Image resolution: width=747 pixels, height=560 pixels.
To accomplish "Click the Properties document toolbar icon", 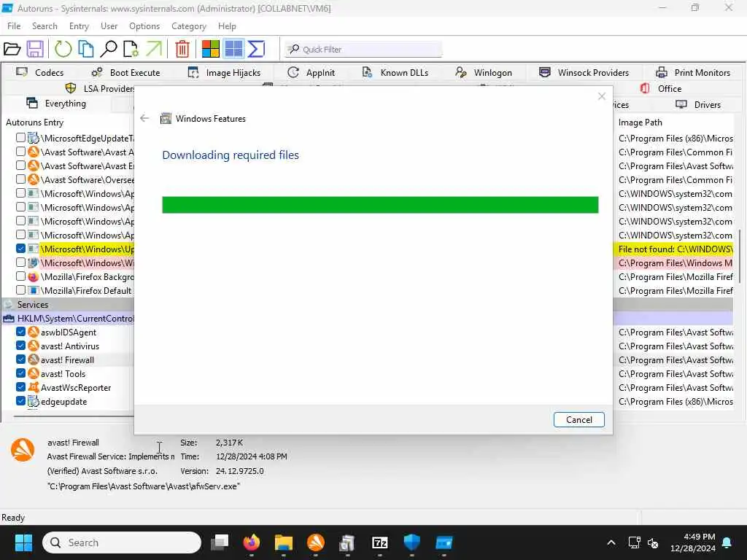I will click(x=131, y=49).
